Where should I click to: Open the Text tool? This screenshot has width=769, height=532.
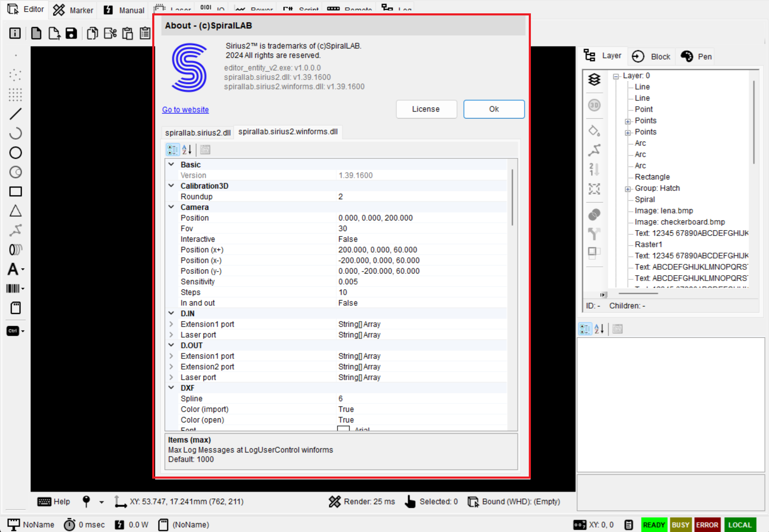tap(15, 269)
